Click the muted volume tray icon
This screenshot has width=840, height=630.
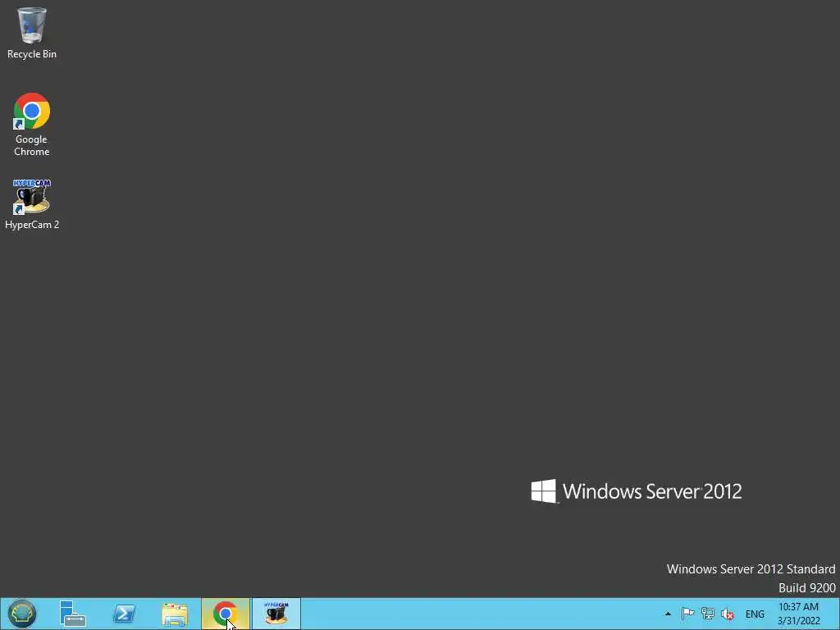(x=728, y=614)
